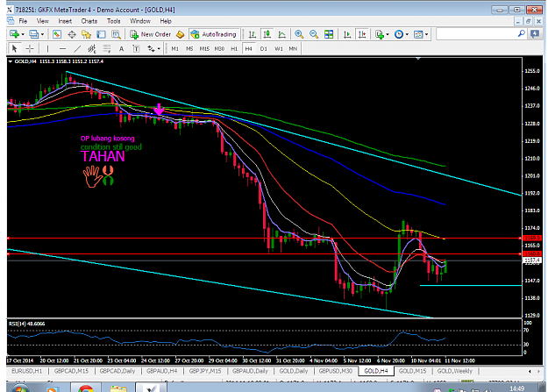
Task: Switch to W1 timeframe
Action: 279,49
